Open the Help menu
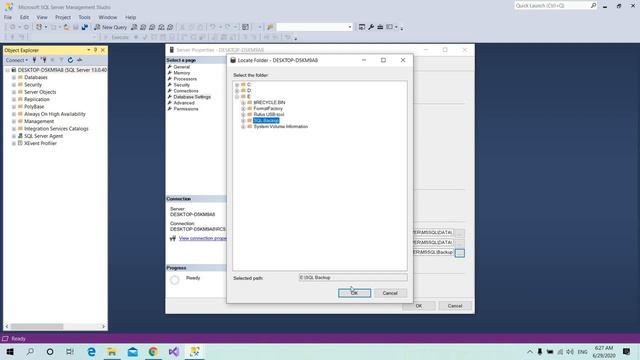 pyautogui.click(x=131, y=17)
